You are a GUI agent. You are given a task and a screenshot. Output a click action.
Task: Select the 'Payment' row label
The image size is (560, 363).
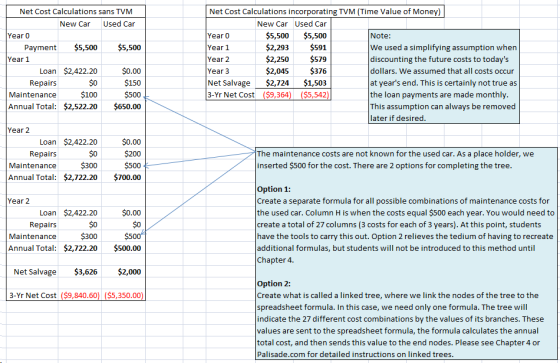(x=40, y=48)
